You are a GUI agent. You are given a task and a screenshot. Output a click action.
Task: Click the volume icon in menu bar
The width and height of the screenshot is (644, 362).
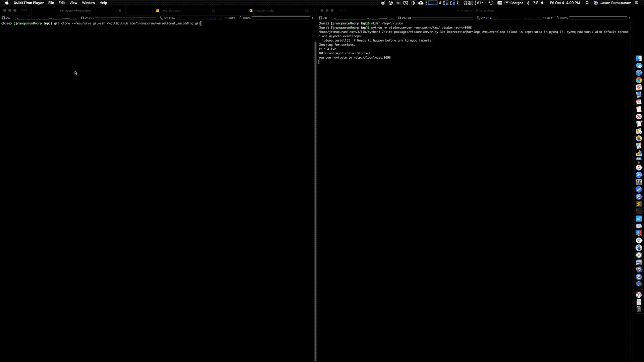coord(542,3)
